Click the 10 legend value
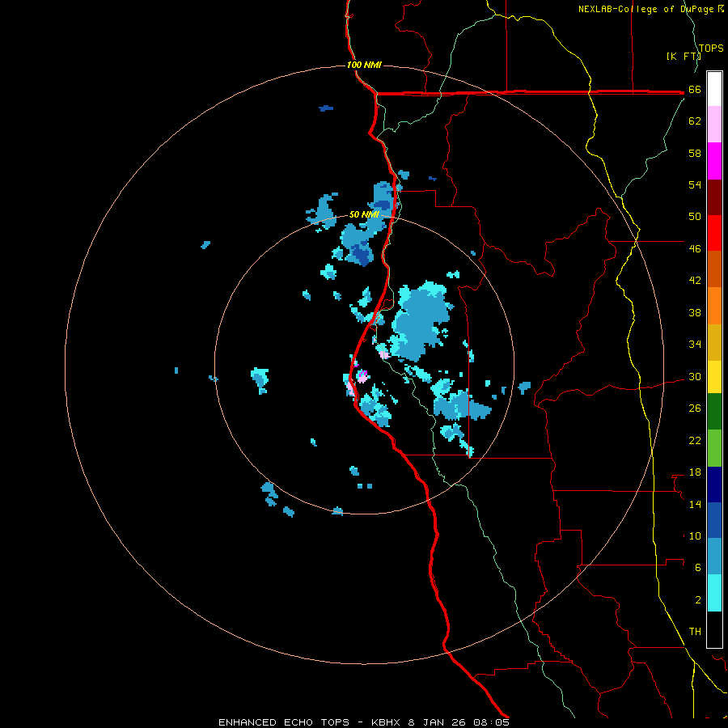The height and width of the screenshot is (728, 728). pos(695,535)
